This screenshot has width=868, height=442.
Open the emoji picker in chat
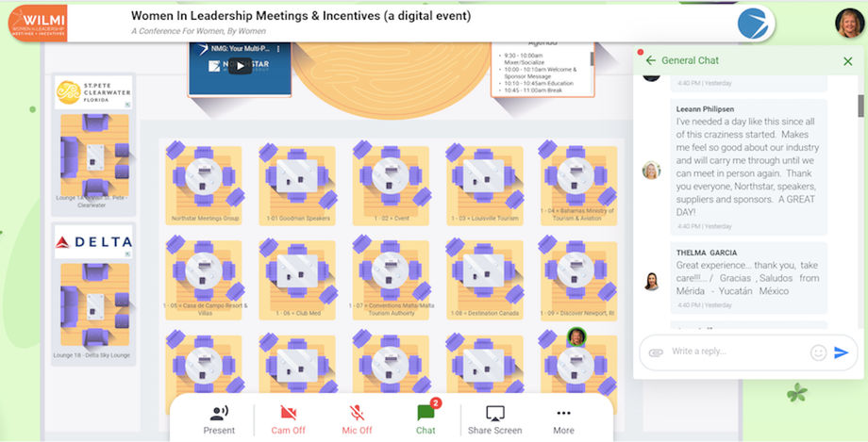[818, 352]
